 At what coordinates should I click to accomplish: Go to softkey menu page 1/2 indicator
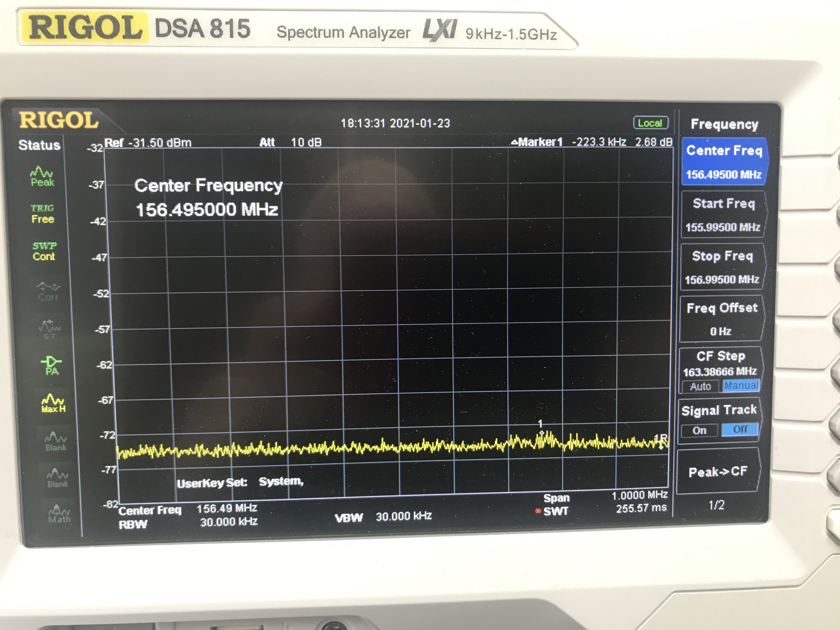[716, 505]
